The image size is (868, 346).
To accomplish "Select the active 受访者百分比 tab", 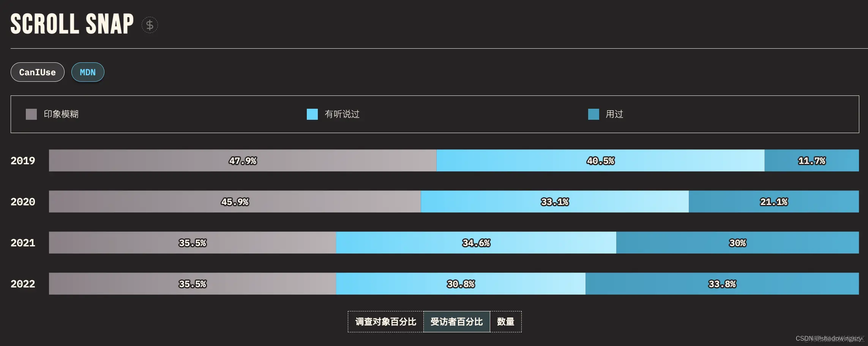I will pos(457,321).
